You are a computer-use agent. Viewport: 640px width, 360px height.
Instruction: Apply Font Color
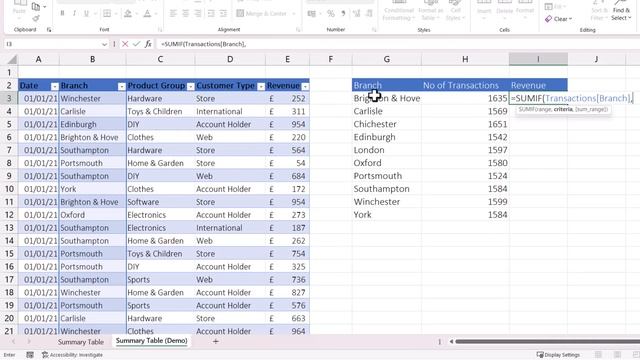point(147,13)
